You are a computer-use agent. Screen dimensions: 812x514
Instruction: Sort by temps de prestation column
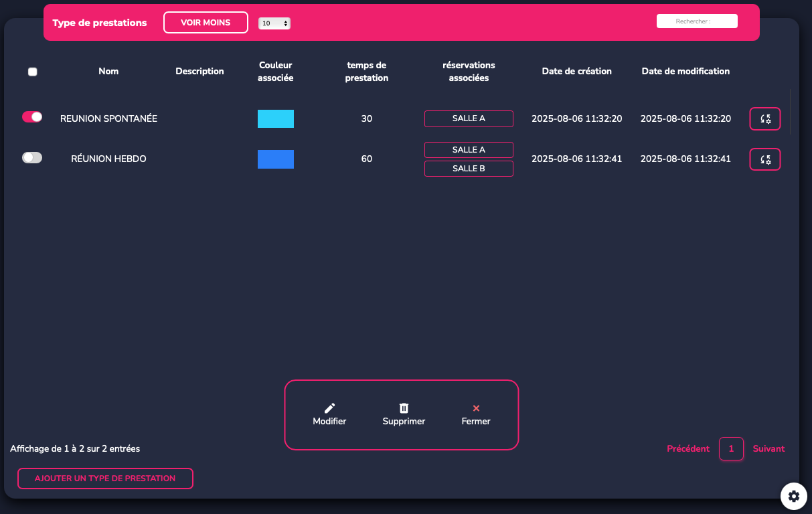[x=366, y=72]
